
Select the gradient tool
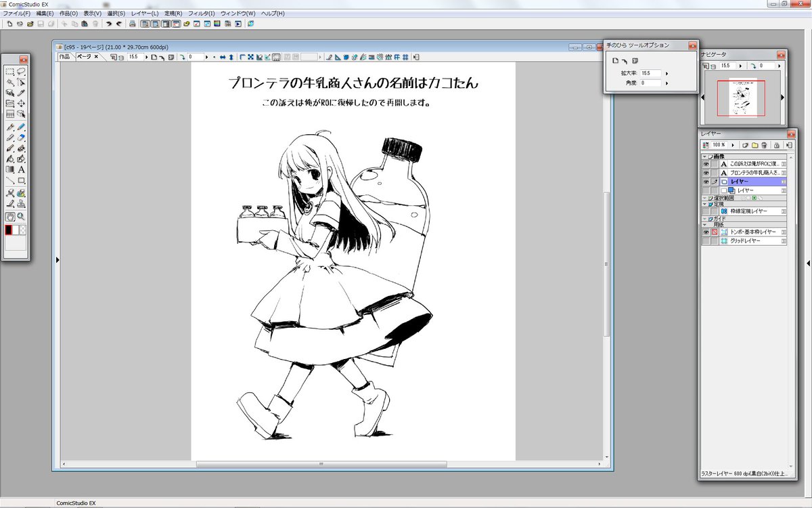(10, 169)
